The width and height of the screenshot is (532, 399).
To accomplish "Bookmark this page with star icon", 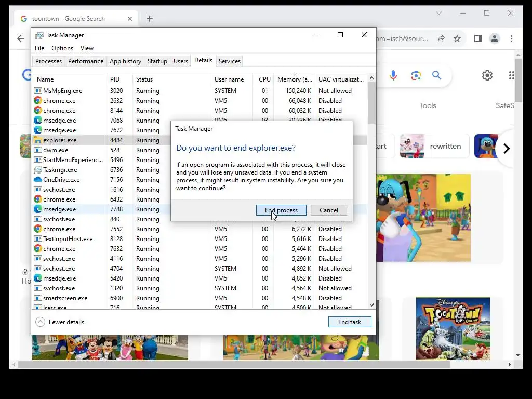I will (x=457, y=38).
